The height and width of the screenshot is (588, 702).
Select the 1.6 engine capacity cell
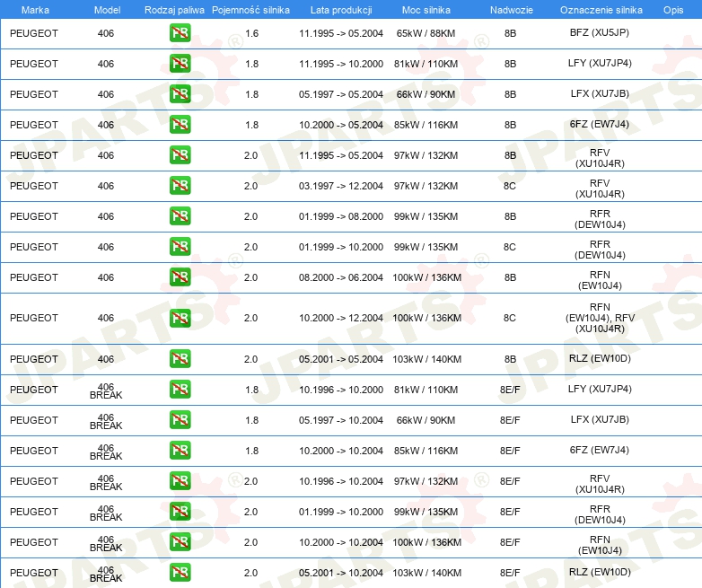click(x=251, y=33)
